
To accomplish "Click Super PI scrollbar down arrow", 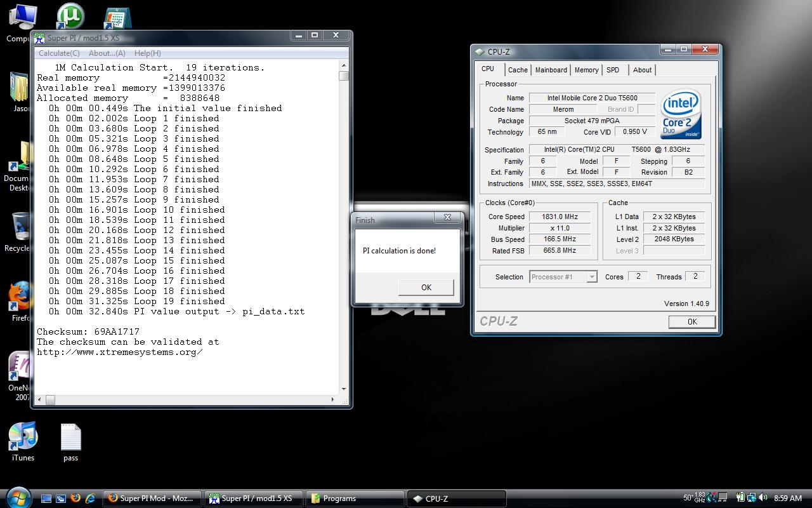I will (x=344, y=389).
